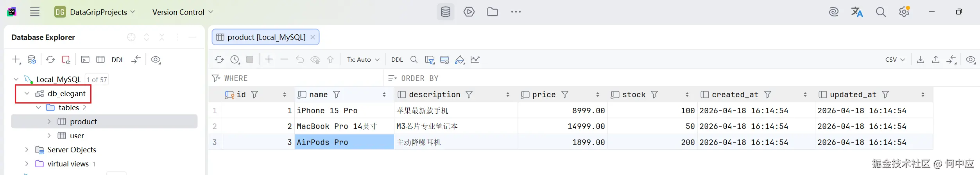Collapse the Local_MySQL data source node
The height and width of the screenshot is (175, 980).
tap(16, 79)
